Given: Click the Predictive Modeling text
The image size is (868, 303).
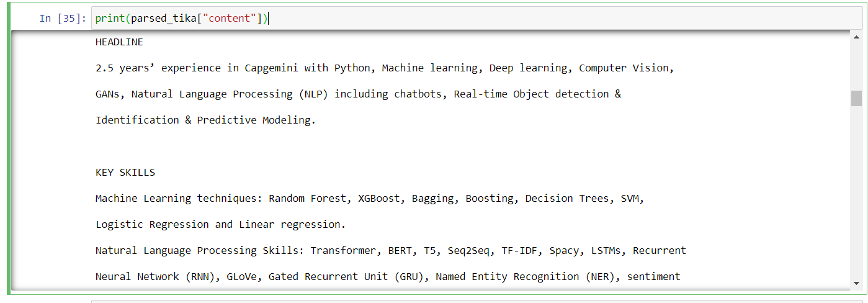Looking at the screenshot, I should [256, 120].
